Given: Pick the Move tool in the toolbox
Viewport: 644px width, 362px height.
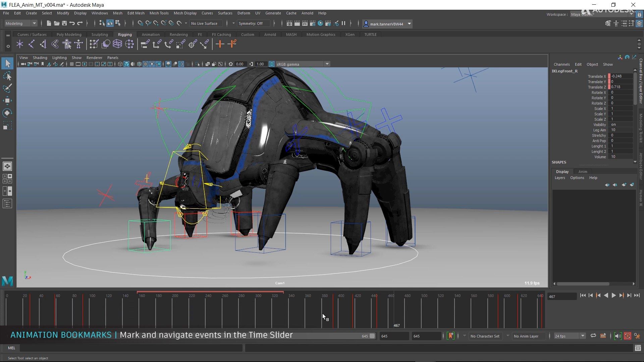Looking at the screenshot, I should coord(7,101).
